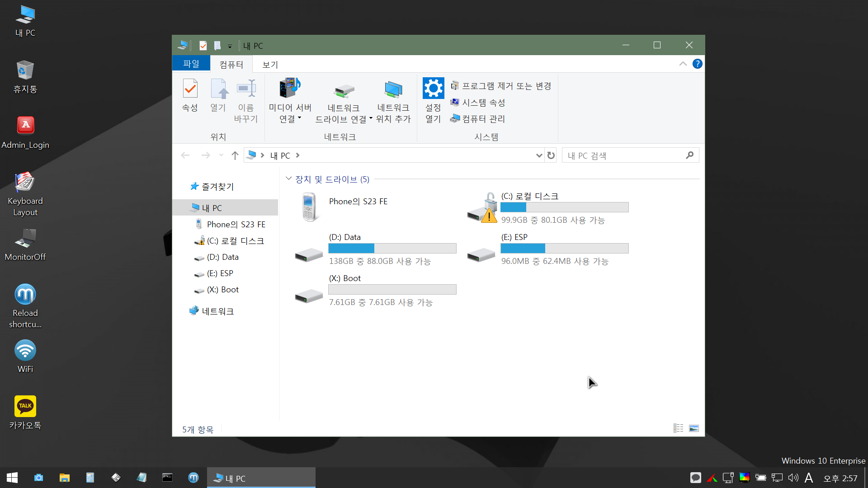The height and width of the screenshot is (488, 868).
Task: Switch to details view in status bar
Action: (678, 428)
